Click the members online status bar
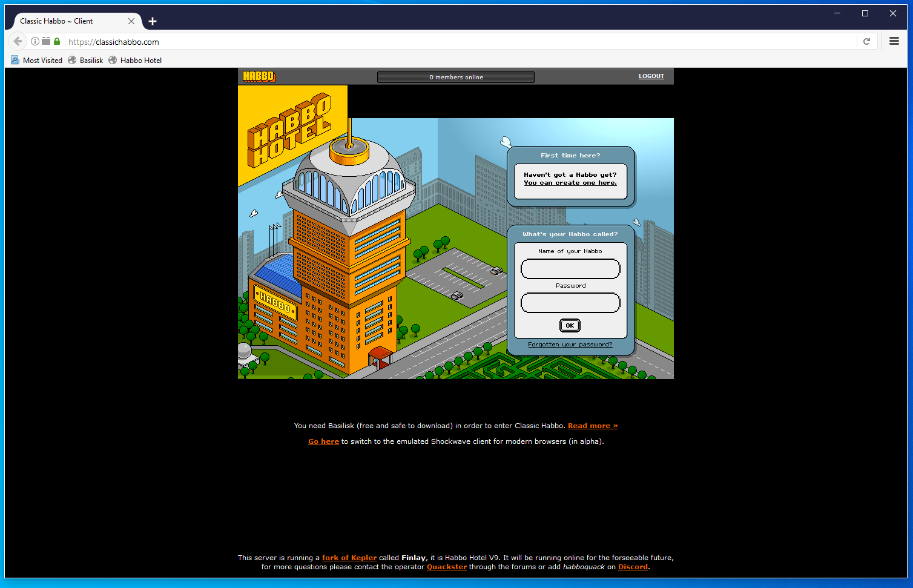913x588 pixels. [456, 77]
